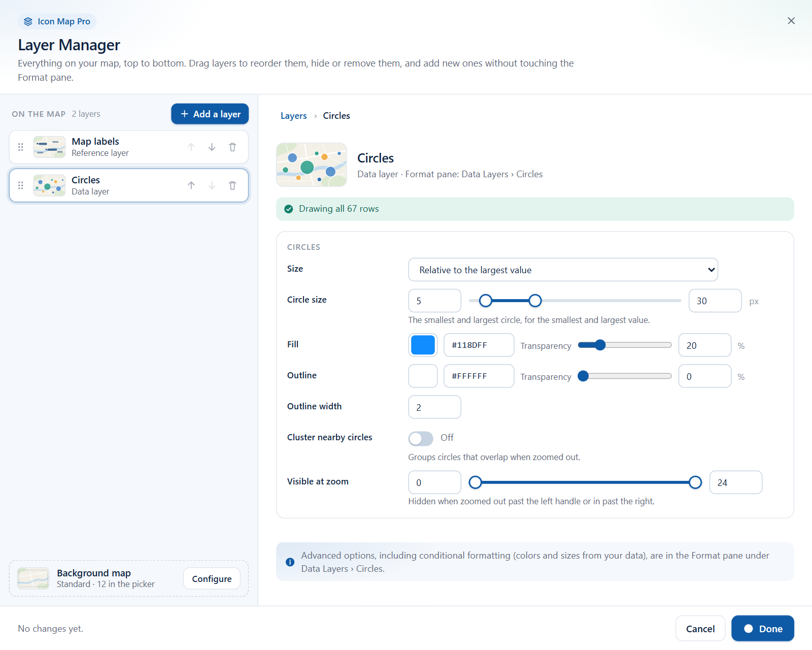The image size is (812, 650).
Task: Delete the Map labels layer
Action: point(232,147)
